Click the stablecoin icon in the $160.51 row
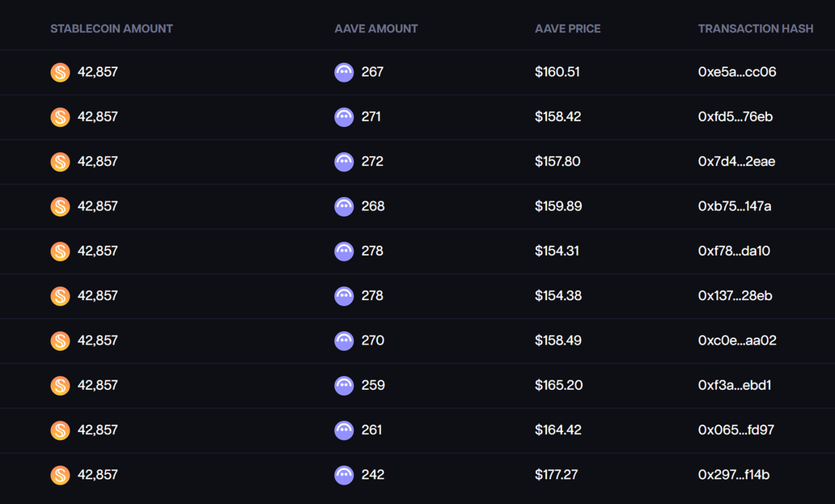 [60, 73]
